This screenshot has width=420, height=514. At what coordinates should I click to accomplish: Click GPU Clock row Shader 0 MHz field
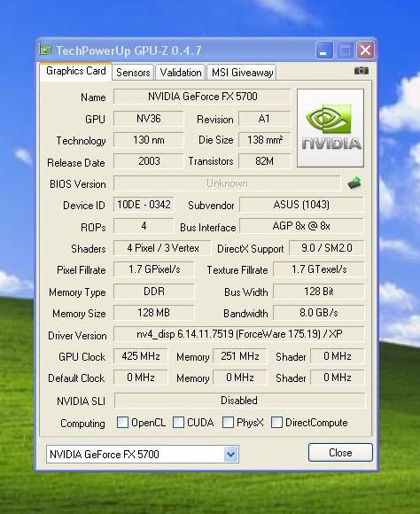pyautogui.click(x=338, y=356)
